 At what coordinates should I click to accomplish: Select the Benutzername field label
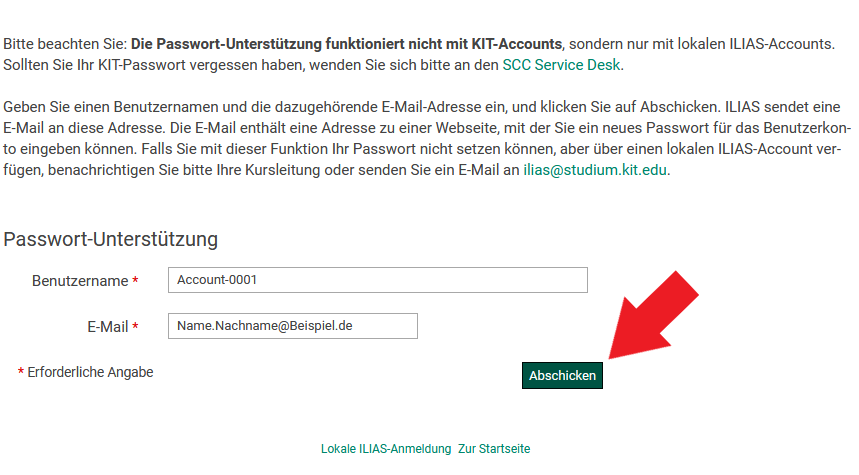click(x=79, y=281)
